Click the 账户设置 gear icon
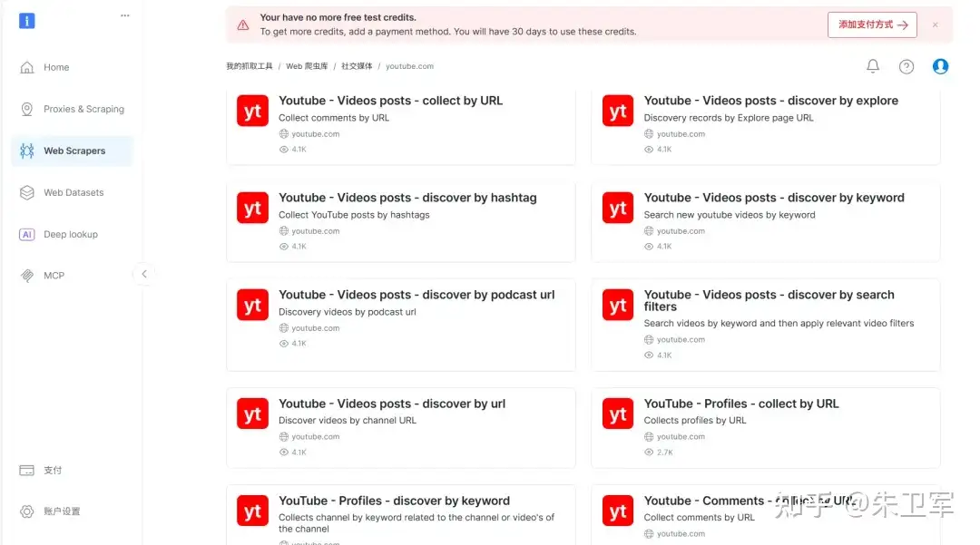The width and height of the screenshot is (980, 545). tap(27, 511)
